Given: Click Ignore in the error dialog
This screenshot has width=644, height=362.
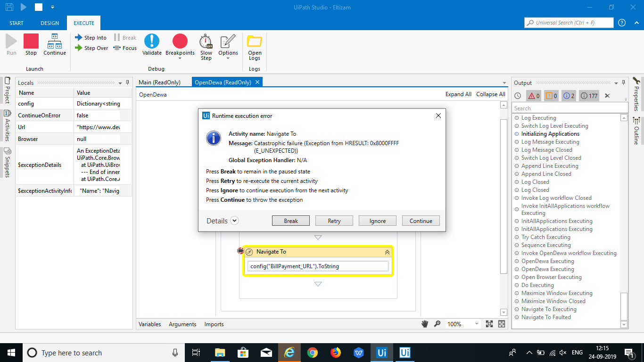Looking at the screenshot, I should pyautogui.click(x=378, y=221).
